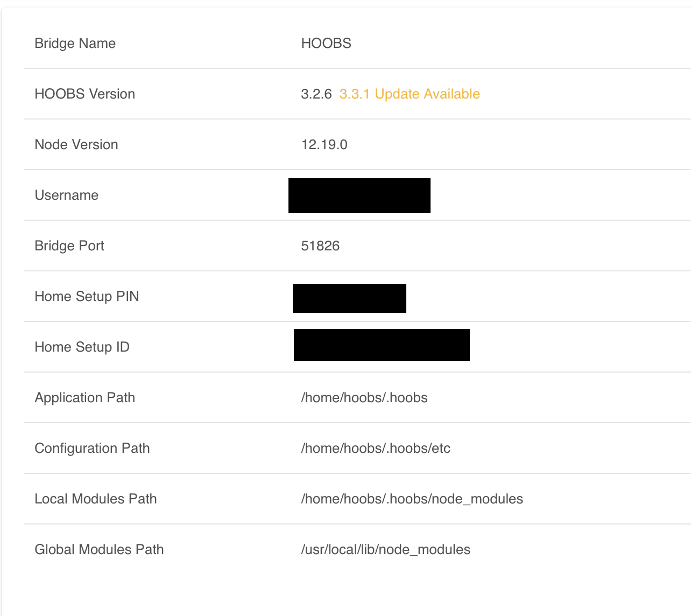Click the redacted Username field
Screen dimensions: 691x616
(359, 195)
